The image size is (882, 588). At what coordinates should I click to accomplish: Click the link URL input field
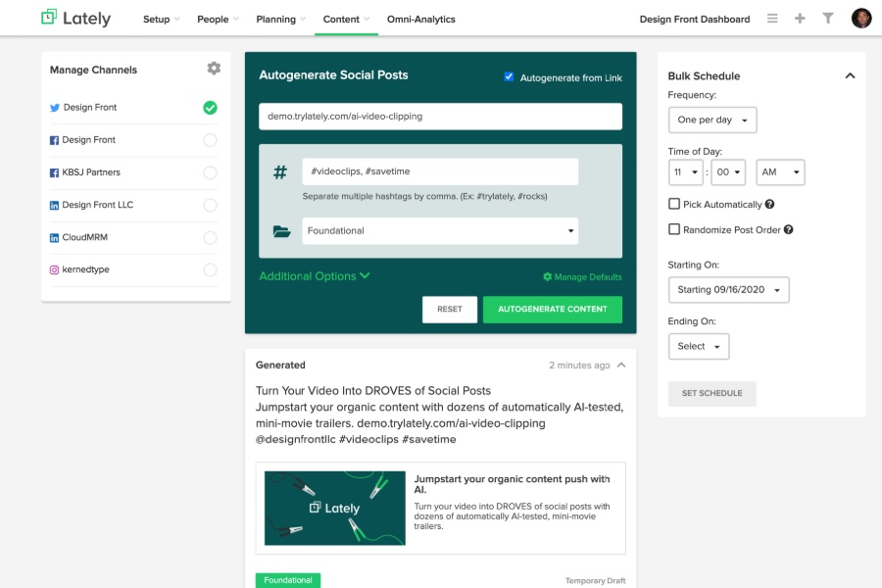tap(440, 117)
